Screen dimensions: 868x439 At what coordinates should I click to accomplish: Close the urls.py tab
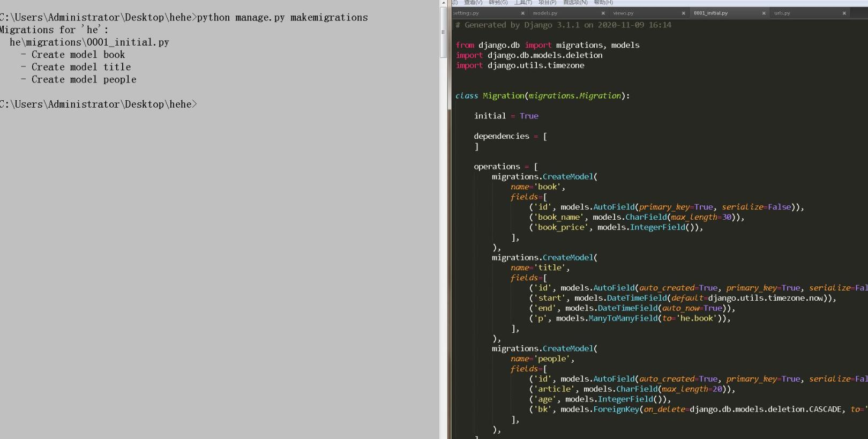pyautogui.click(x=844, y=13)
